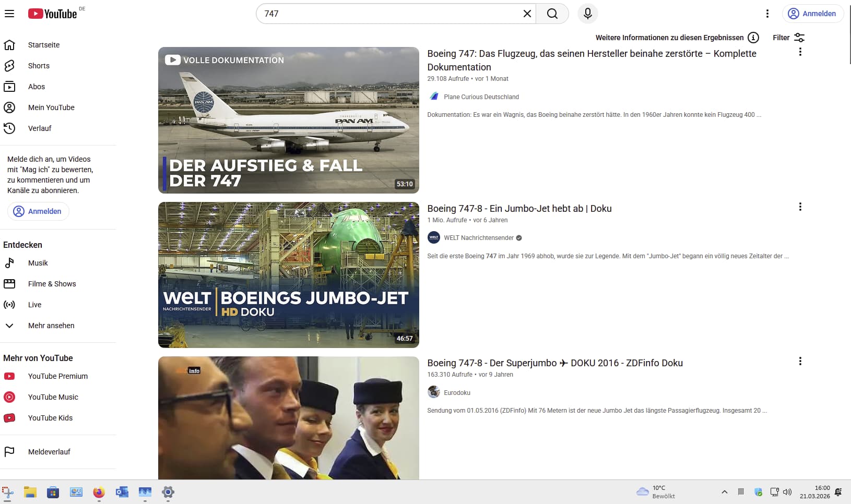Go to the YouTube logo home
The height and width of the screenshot is (504, 851).
[x=53, y=14]
